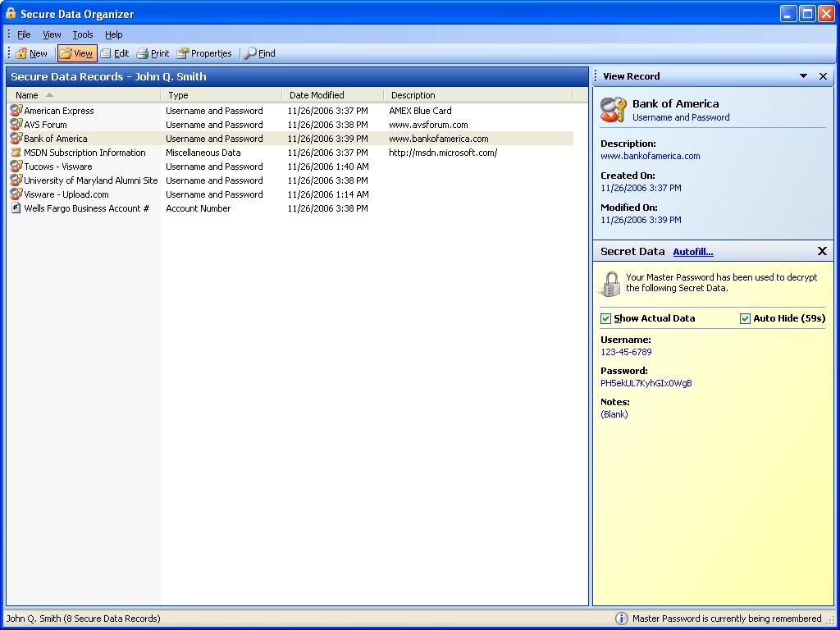The height and width of the screenshot is (630, 840).
Task: Open the View menu
Action: (x=52, y=34)
